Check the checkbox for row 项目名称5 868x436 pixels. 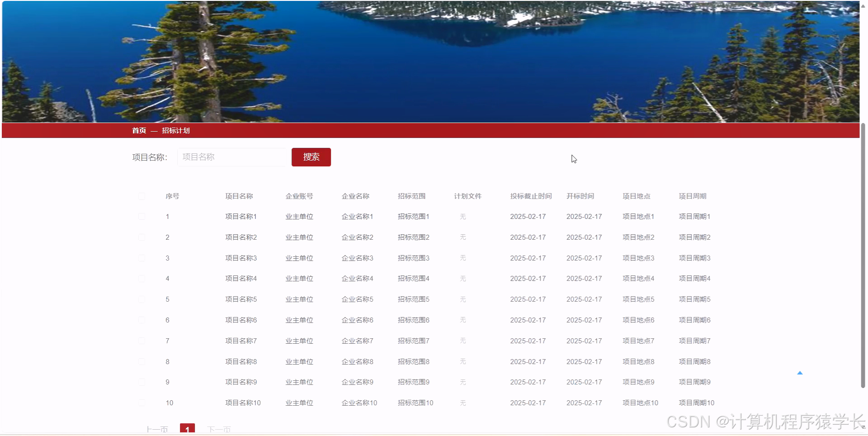coord(142,299)
